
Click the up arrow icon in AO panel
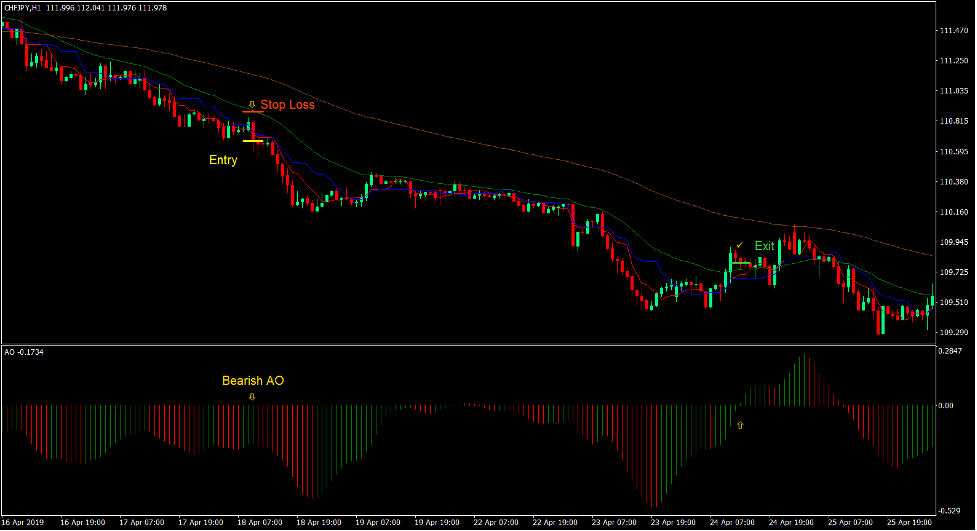pyautogui.click(x=740, y=425)
